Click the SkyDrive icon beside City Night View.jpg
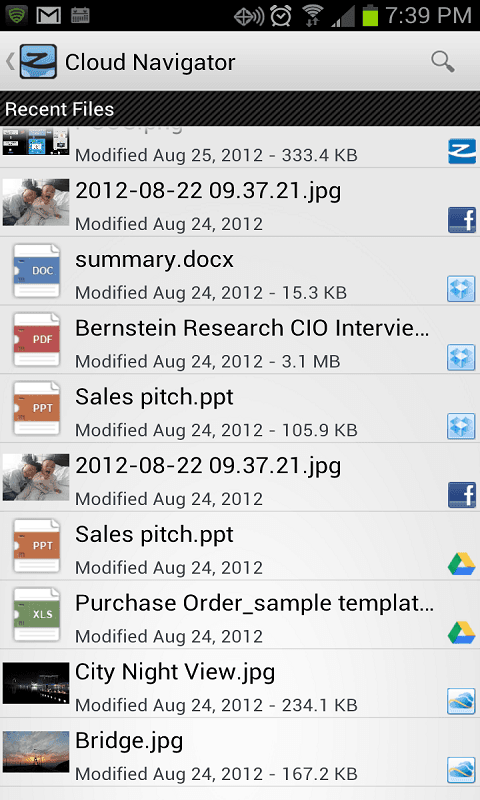 pos(462,701)
